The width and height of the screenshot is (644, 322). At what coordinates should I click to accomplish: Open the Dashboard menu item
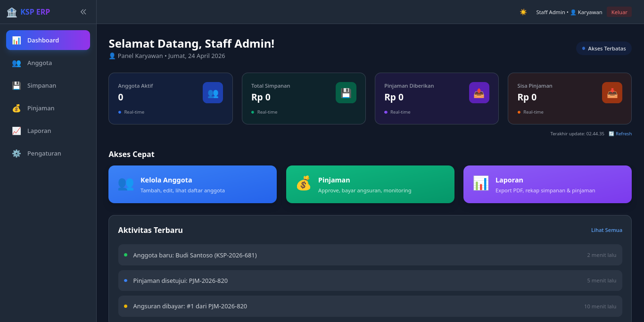point(48,40)
